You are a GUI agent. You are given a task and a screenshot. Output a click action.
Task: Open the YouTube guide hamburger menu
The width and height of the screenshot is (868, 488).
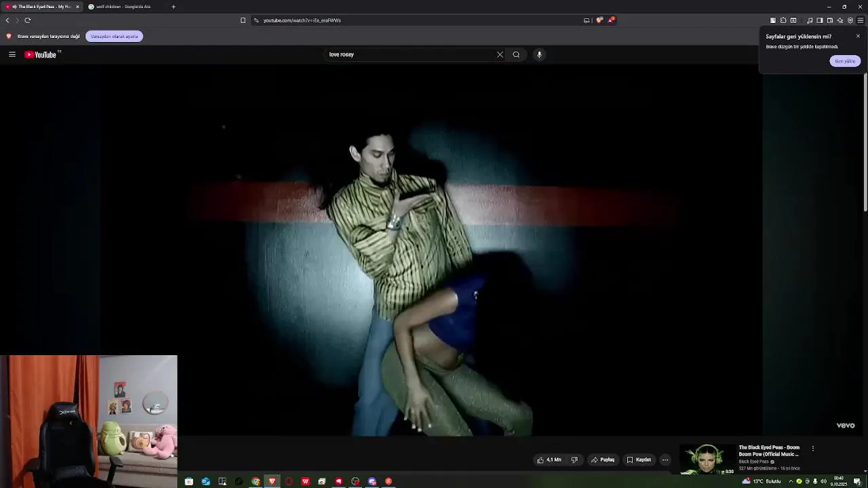12,54
